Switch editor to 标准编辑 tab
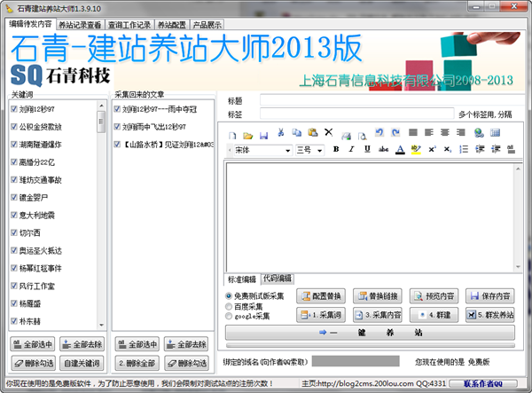The width and height of the screenshot is (532, 393). point(242,279)
